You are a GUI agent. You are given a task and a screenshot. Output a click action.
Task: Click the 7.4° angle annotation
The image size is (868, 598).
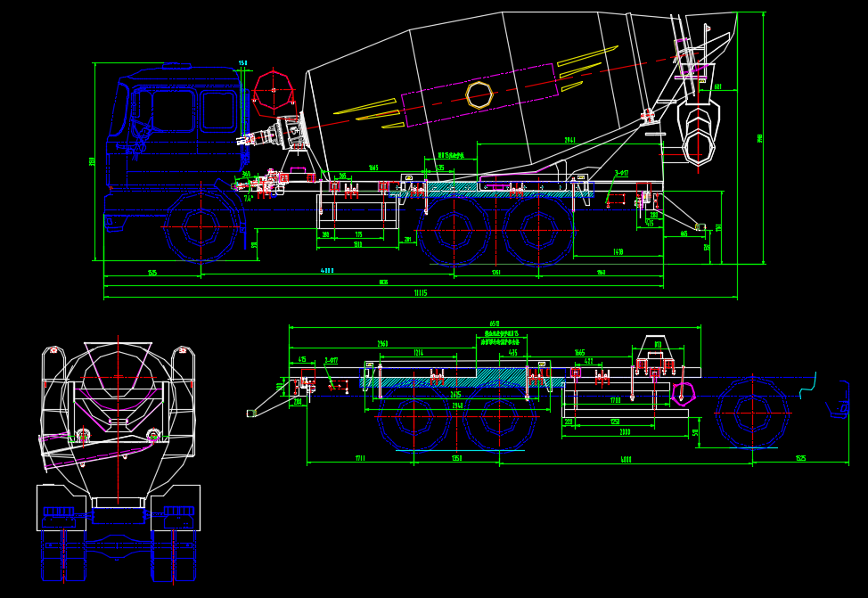[249, 198]
